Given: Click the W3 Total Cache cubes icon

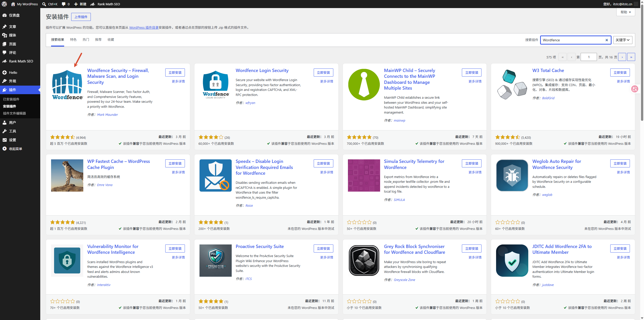Looking at the screenshot, I should coord(512,85).
